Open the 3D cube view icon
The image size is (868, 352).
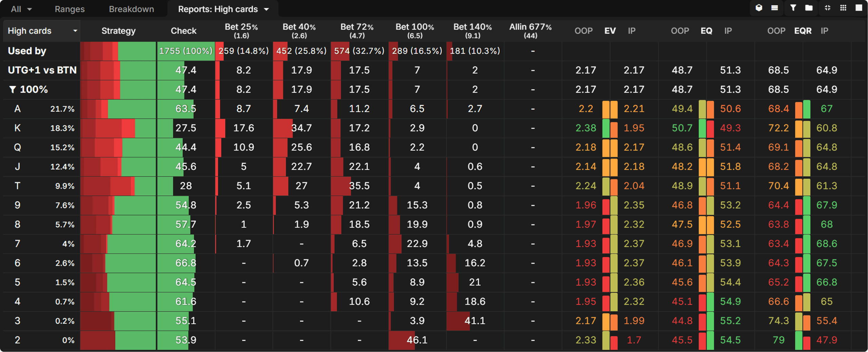click(x=759, y=7)
